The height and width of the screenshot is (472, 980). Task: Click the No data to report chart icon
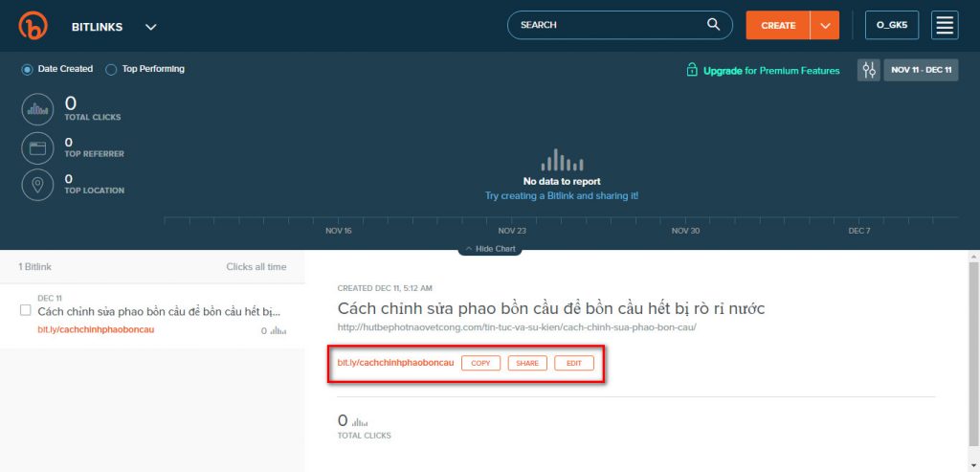coord(562,160)
